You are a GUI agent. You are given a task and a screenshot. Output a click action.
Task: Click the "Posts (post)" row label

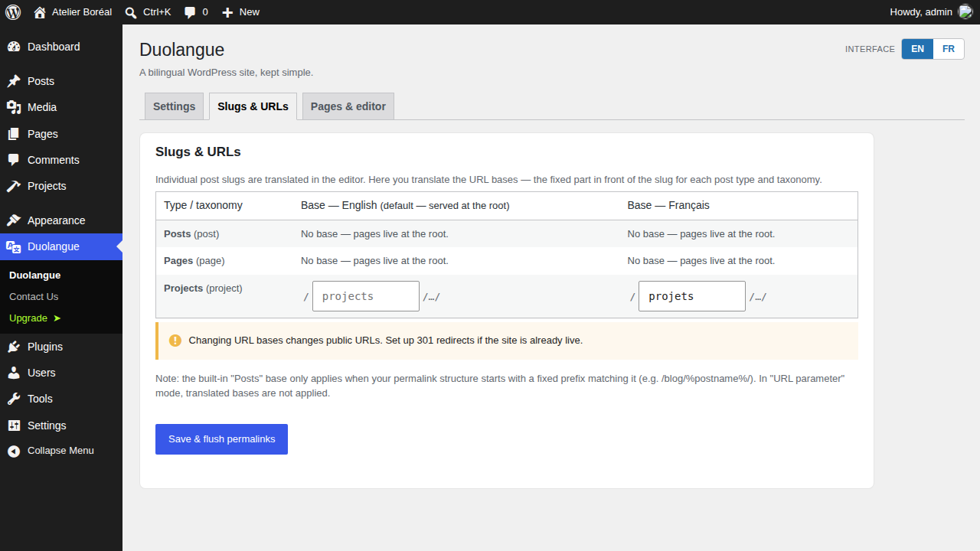pyautogui.click(x=191, y=234)
